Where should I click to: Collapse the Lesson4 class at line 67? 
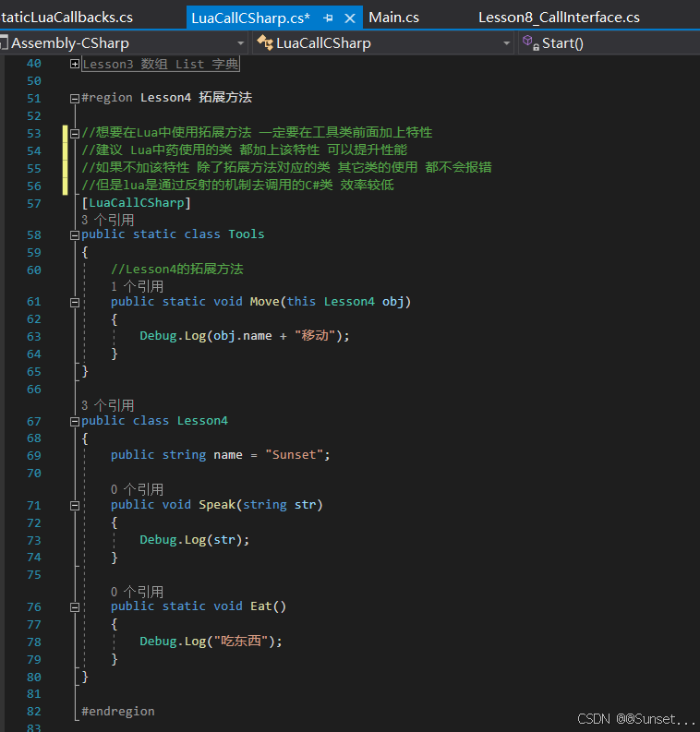point(74,422)
